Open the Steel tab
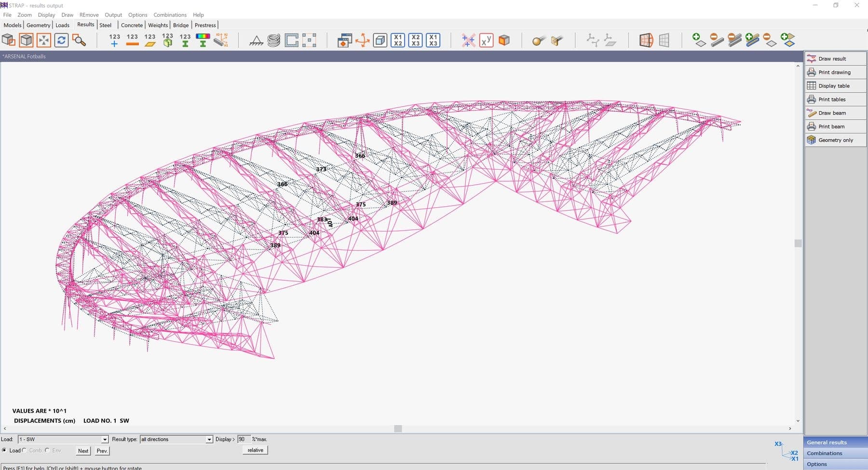The image size is (868, 470). (x=105, y=25)
